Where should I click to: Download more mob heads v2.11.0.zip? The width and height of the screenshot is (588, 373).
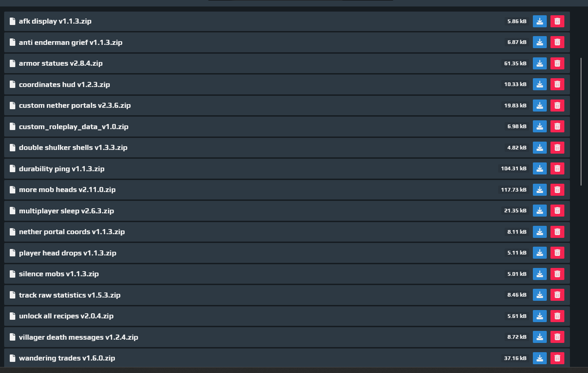(x=539, y=190)
